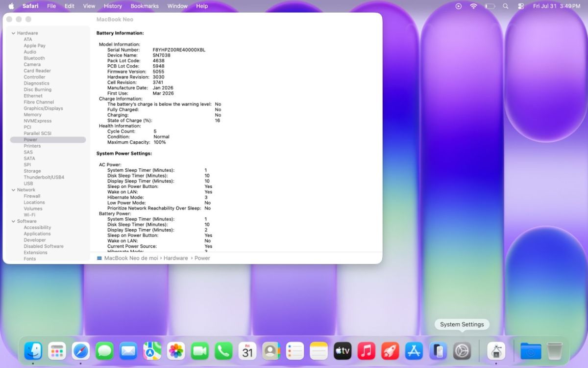Click Power in the bottom path bar
588x368 pixels.
coord(202,258)
